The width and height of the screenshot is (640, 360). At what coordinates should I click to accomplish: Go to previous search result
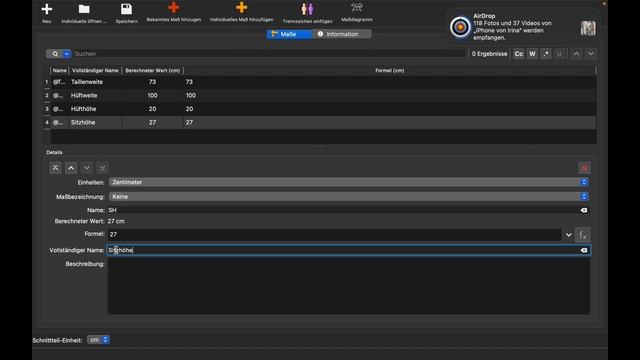coord(576,53)
